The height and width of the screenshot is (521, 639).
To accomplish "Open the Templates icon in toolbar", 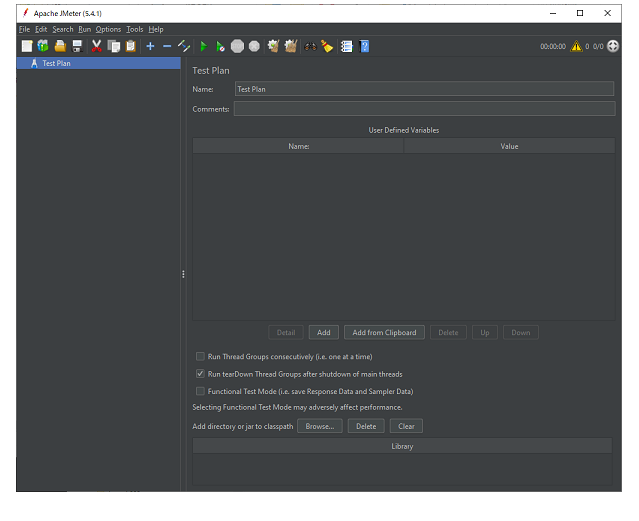I will pyautogui.click(x=43, y=46).
